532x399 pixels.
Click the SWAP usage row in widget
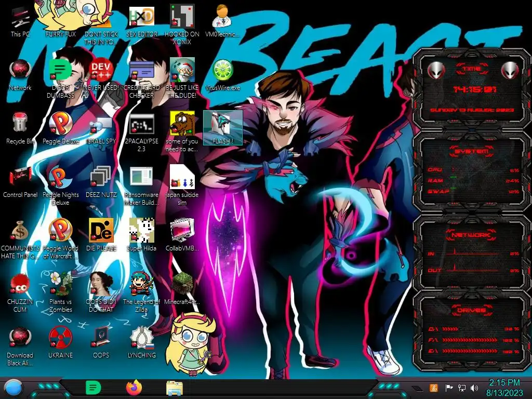(x=474, y=191)
